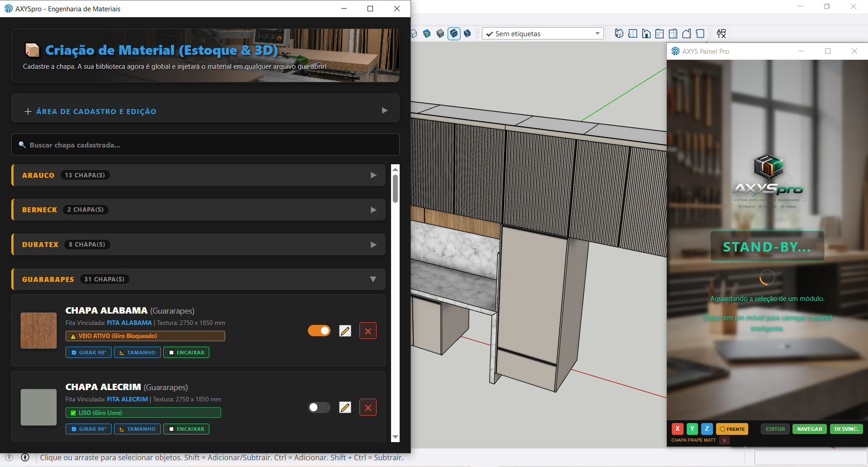The image size is (868, 467).
Task: Click the scroll up arrow of material list
Action: pos(395,169)
